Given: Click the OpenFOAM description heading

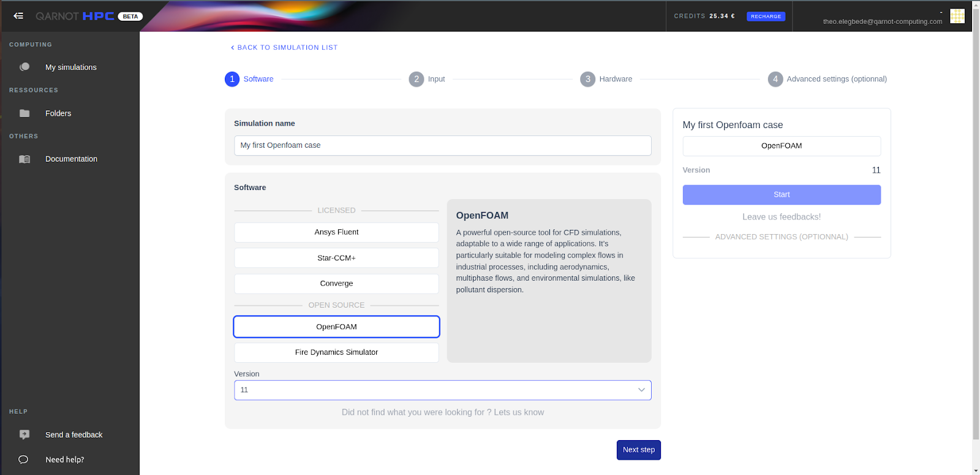Looking at the screenshot, I should coord(482,216).
